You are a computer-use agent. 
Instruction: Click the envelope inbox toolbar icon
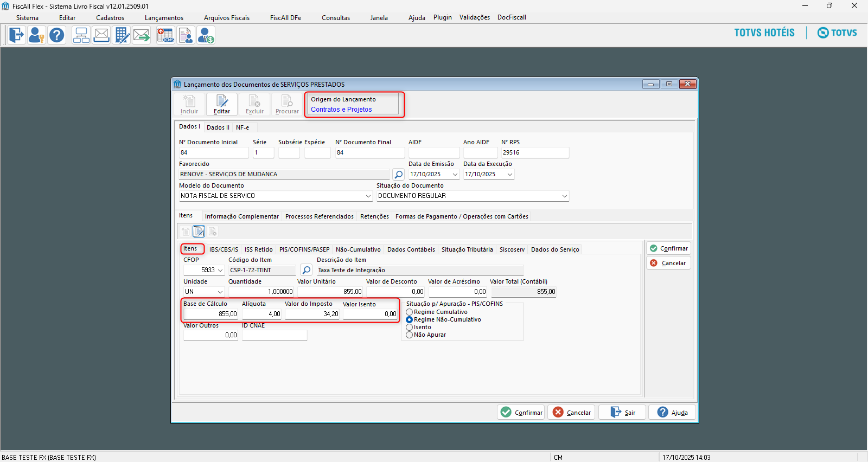click(x=101, y=35)
